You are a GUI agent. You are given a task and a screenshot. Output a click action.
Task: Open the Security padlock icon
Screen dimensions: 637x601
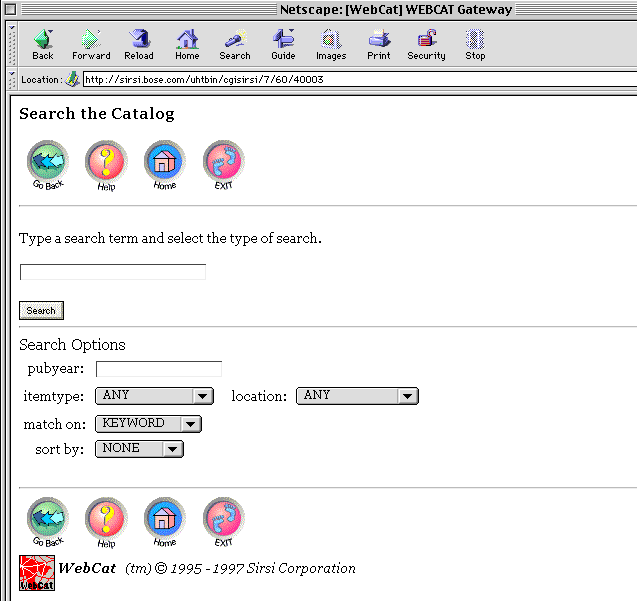(x=426, y=43)
